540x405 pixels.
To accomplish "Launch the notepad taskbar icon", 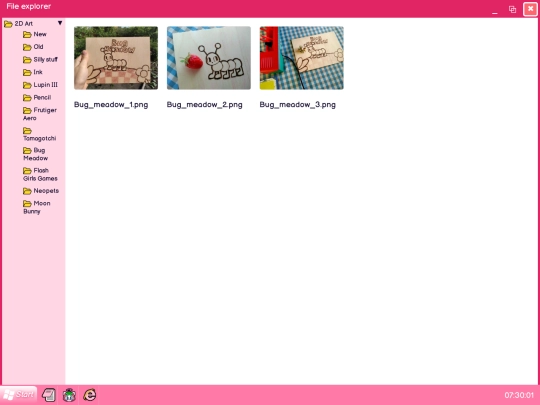I will coord(49,395).
